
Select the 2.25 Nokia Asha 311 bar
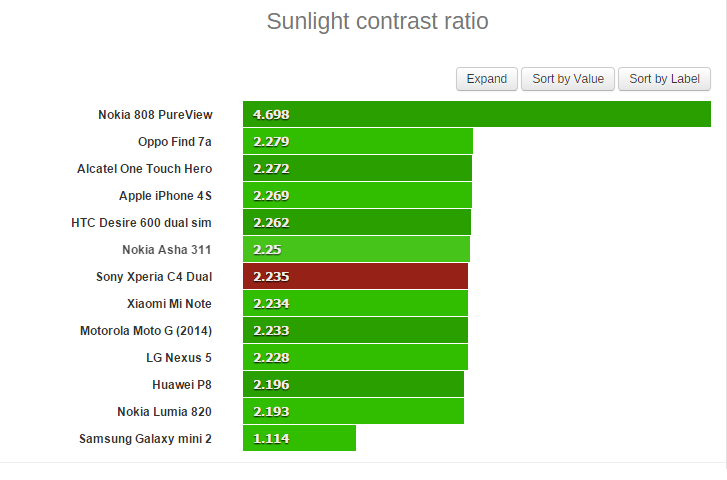tap(356, 249)
